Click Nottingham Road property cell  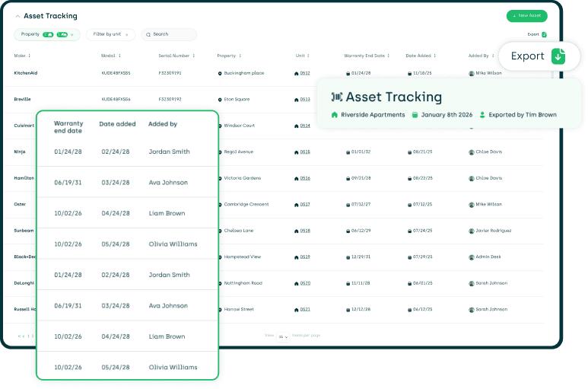click(243, 283)
